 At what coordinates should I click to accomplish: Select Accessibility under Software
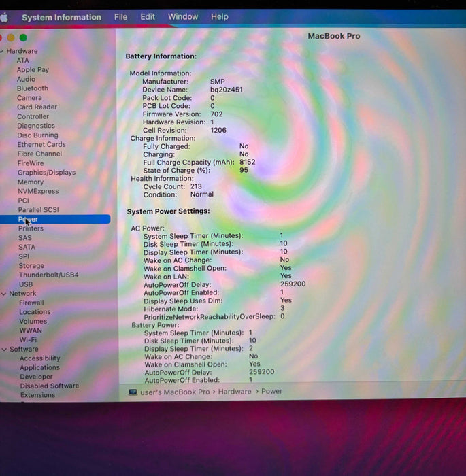pos(39,358)
